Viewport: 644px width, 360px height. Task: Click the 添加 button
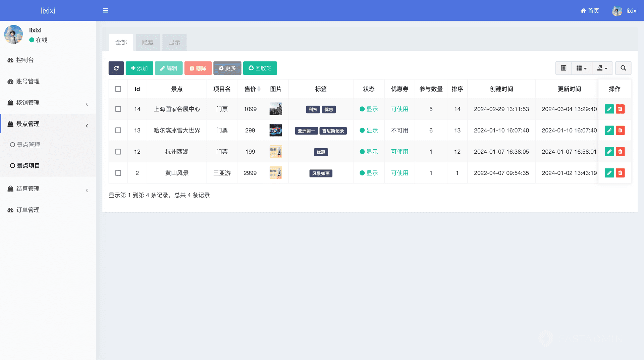[139, 68]
